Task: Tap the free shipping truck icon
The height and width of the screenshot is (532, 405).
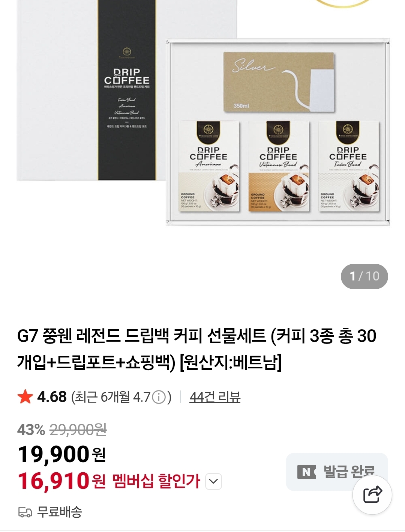Action: [x=25, y=512]
